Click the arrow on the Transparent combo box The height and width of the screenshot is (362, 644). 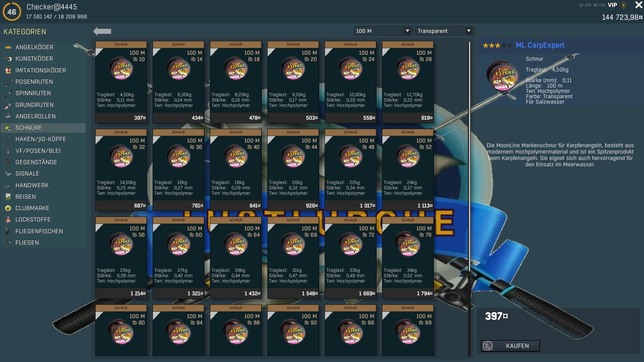pos(469,31)
